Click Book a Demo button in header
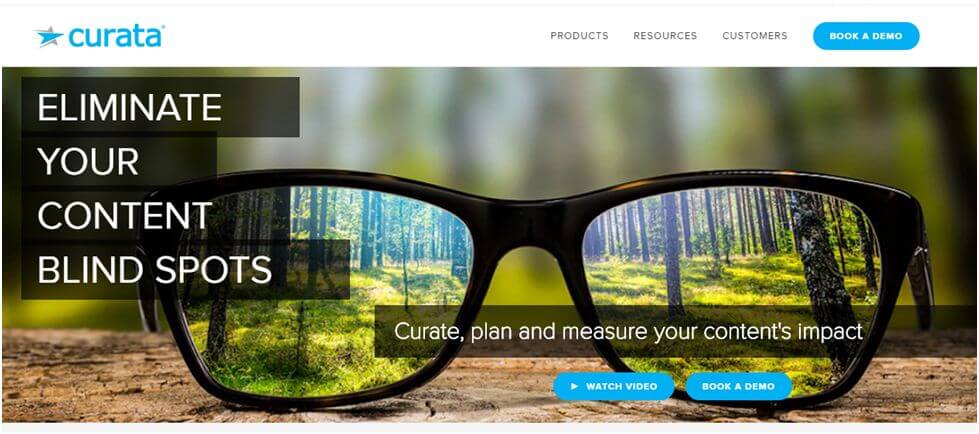 click(866, 36)
